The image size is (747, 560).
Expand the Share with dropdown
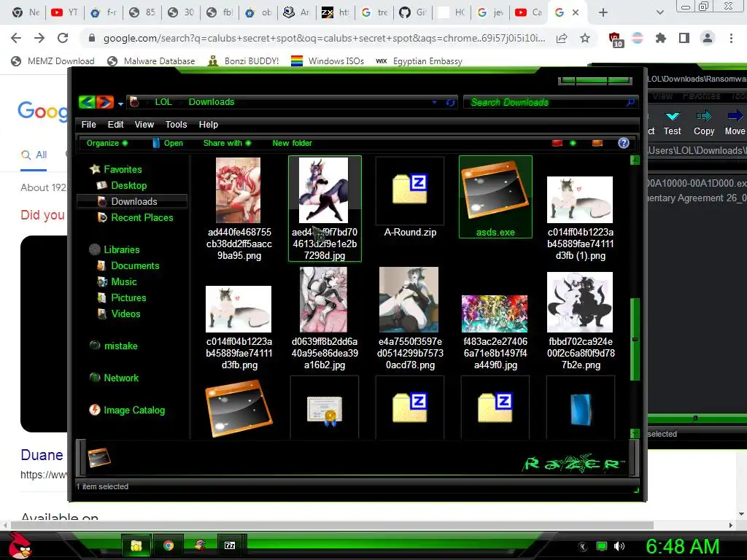point(227,143)
